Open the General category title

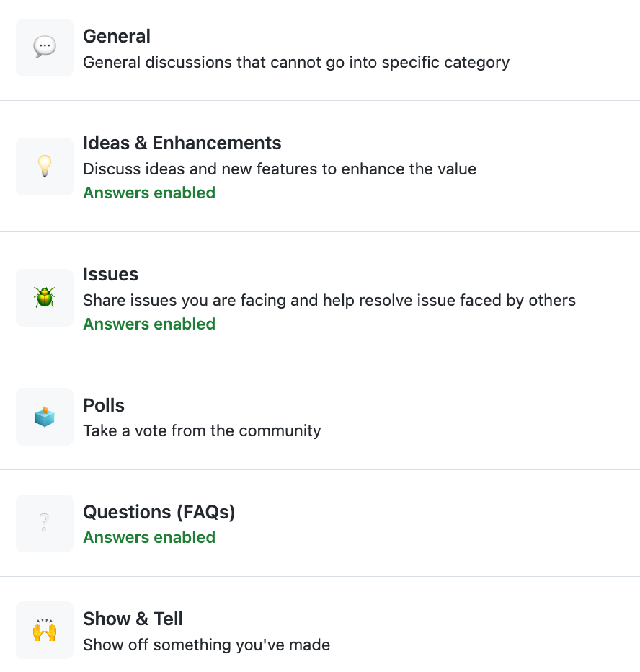(x=117, y=36)
